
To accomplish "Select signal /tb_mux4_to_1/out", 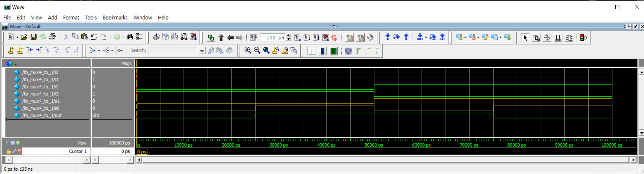I will (x=42, y=115).
